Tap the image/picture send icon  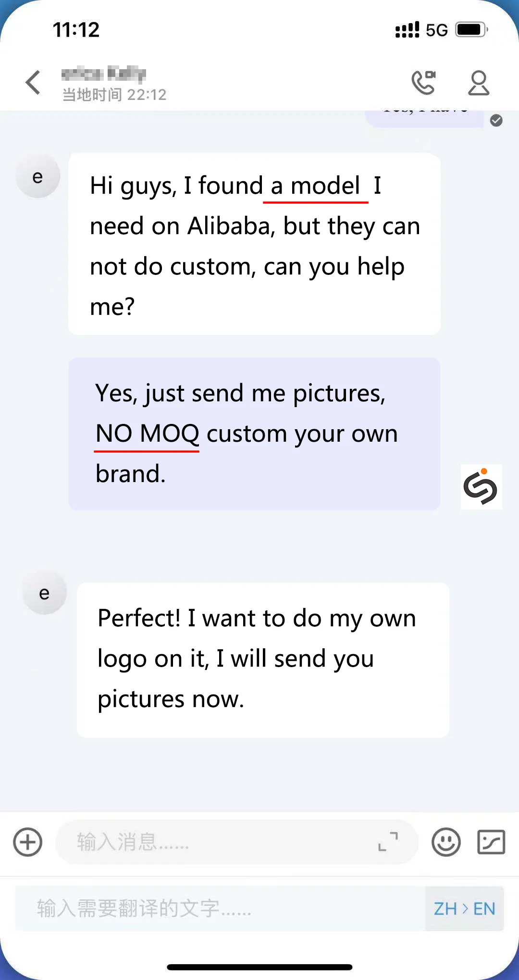491,842
